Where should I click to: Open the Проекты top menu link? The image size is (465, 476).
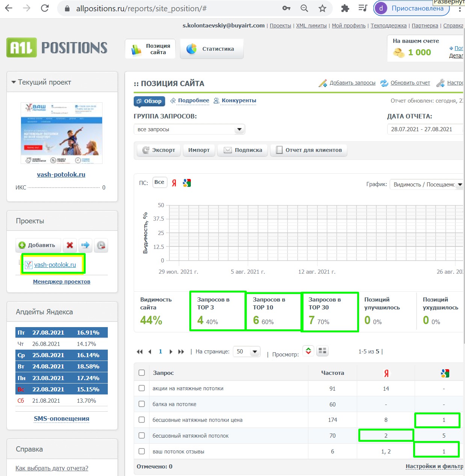point(280,26)
